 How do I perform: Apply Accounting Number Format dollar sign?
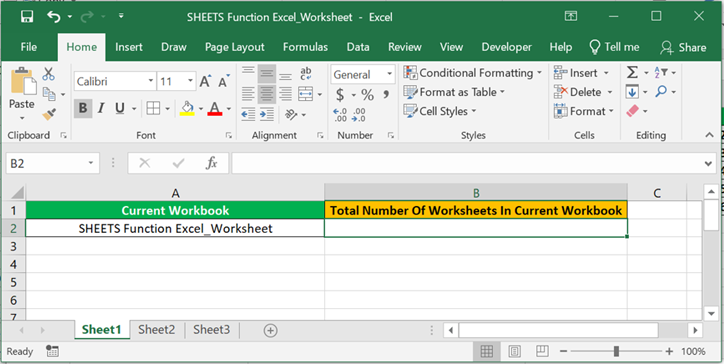(x=340, y=95)
